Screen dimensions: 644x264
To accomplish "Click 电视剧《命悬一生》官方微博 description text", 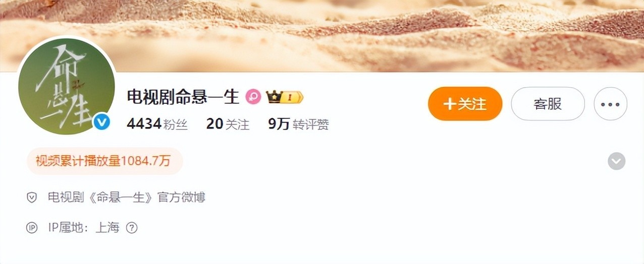I will (x=126, y=197).
